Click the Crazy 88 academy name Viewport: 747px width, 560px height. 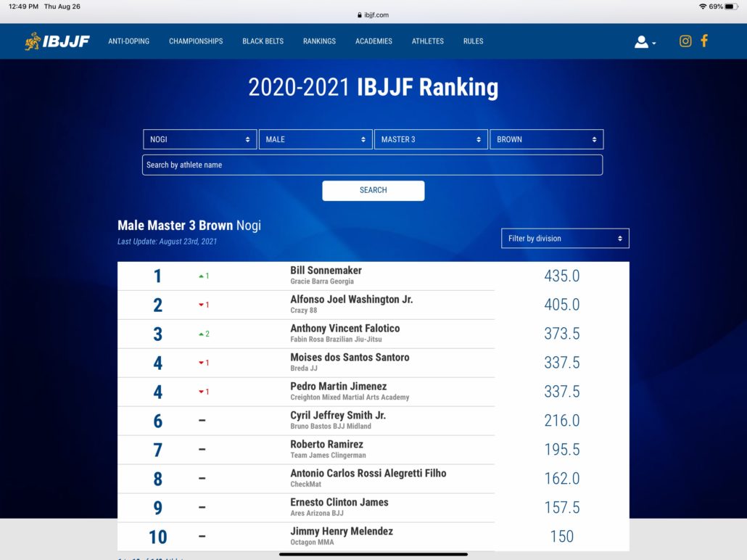click(x=303, y=310)
